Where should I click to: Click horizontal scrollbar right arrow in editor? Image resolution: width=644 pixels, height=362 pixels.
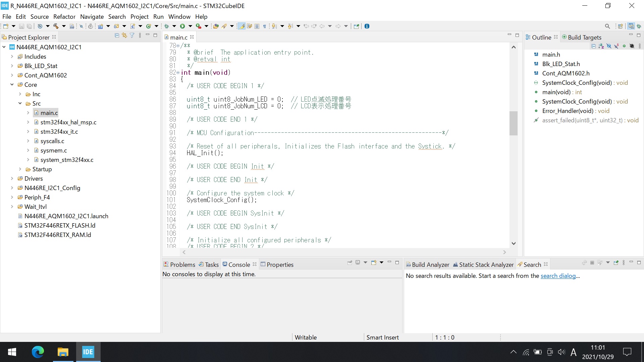pyautogui.click(x=504, y=252)
